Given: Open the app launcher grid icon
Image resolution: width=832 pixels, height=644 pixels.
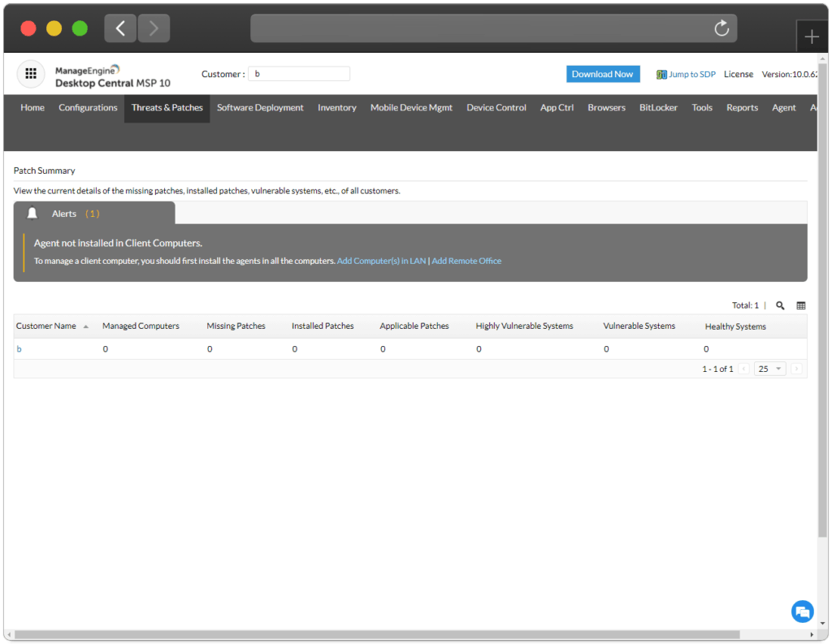Looking at the screenshot, I should (31, 74).
